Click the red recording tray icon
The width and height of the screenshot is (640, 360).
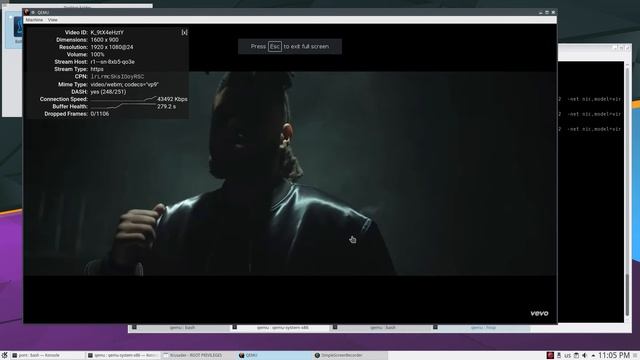point(550,355)
